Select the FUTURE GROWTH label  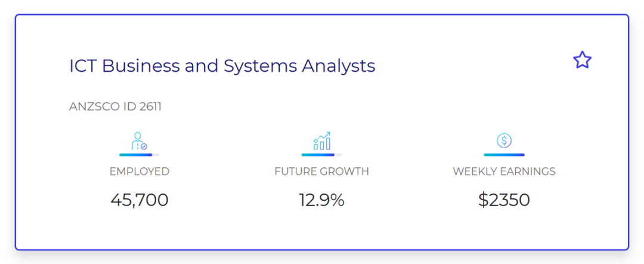[321, 171]
